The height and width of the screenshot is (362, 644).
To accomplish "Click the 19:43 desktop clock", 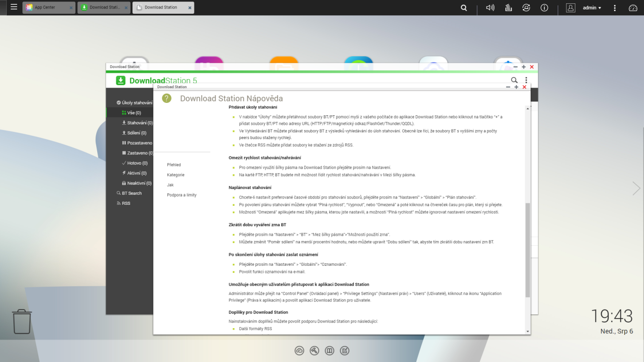I will tap(612, 316).
